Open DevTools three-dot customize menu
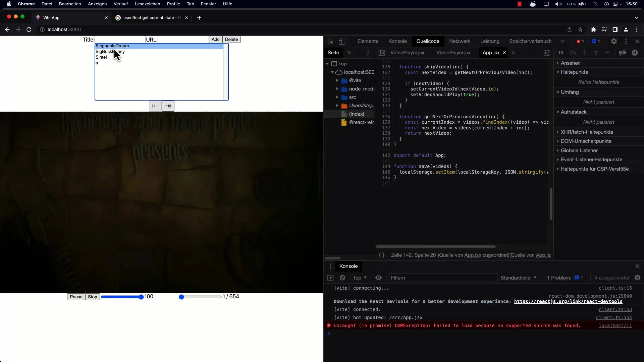644x362 pixels. point(626,41)
